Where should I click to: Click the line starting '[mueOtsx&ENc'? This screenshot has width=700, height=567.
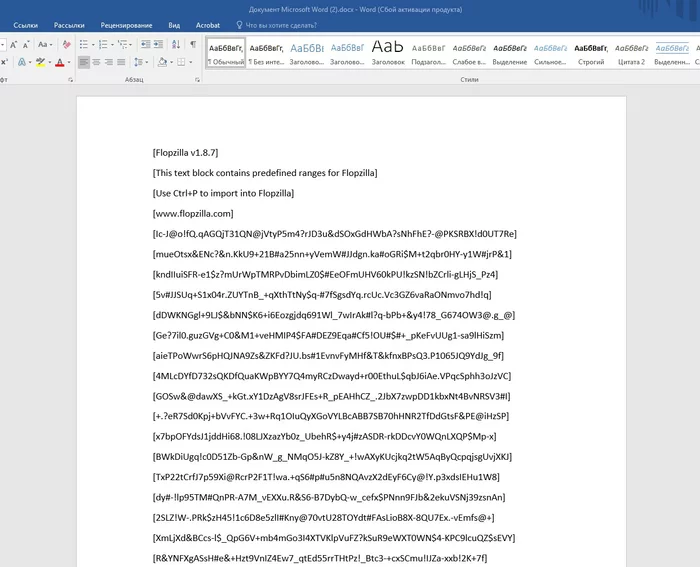332,254
